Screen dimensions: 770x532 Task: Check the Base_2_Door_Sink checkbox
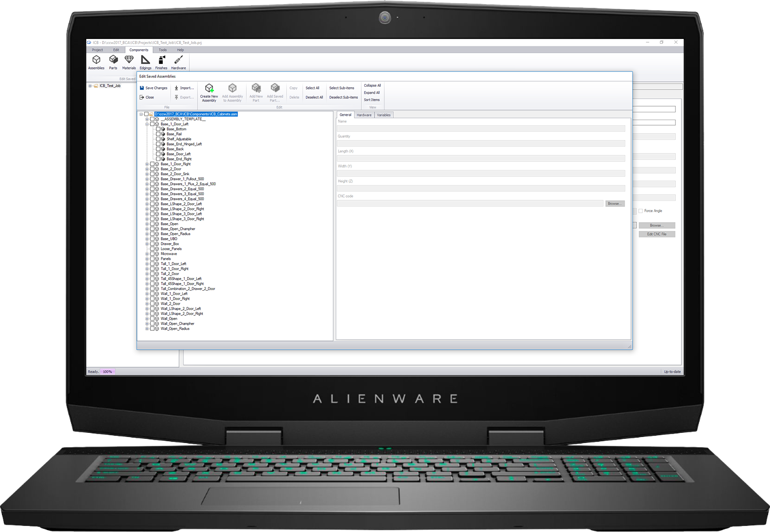pyautogui.click(x=152, y=174)
